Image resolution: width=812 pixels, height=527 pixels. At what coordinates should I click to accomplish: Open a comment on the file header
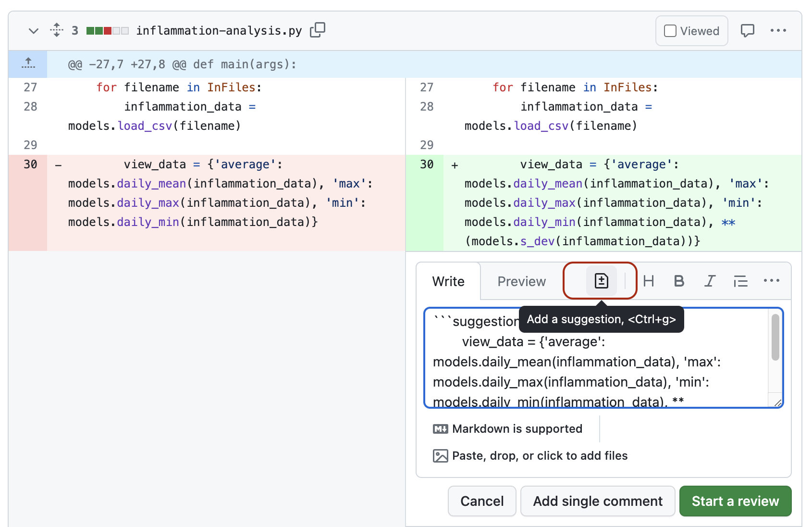[748, 30]
